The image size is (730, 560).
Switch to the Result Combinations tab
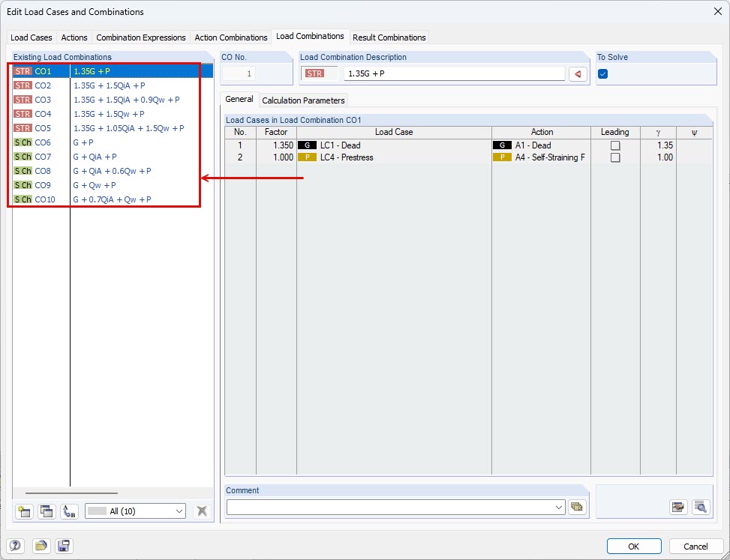[389, 37]
